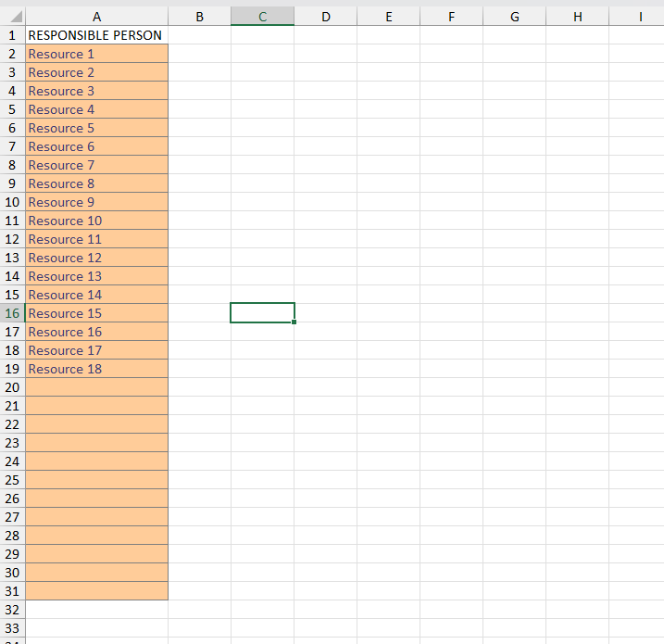Select column F header
664x644 pixels.
click(451, 17)
